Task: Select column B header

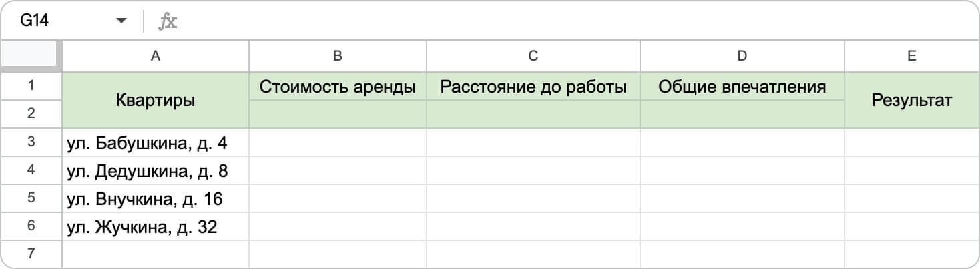Action: 338,57
